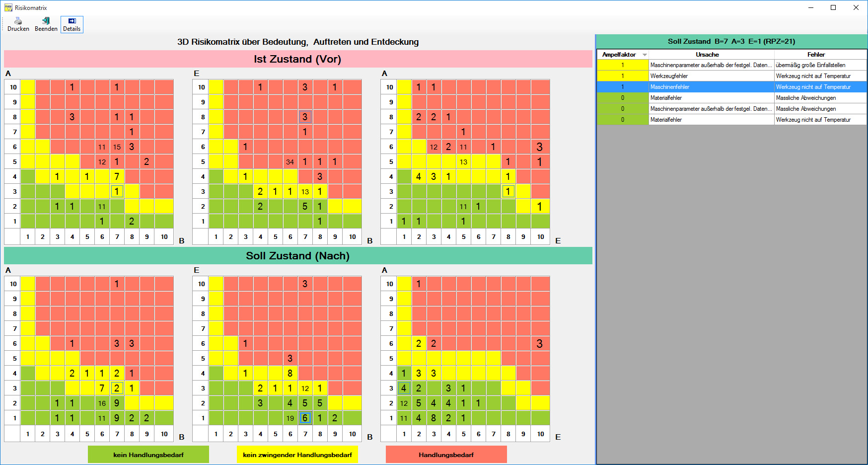Screen dimensions: 868x465
Task: Click green kein Handlungsbedarf legend swatch
Action: [148, 455]
